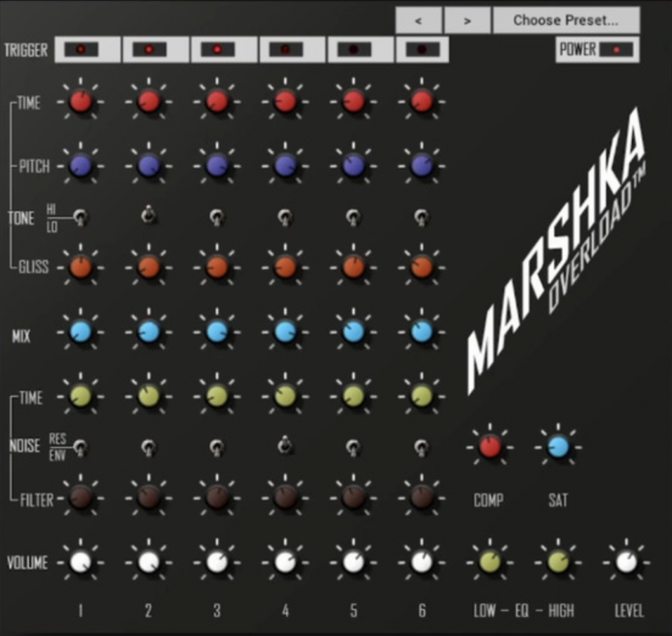Click the white master LEVEL knob
Viewport: 672px width, 636px height.
click(626, 562)
